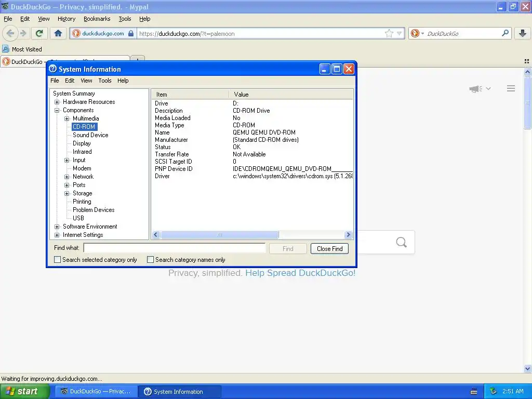The image size is (532, 399).
Task: Click the DuckDuckGo megaphone icon
Action: [476, 89]
